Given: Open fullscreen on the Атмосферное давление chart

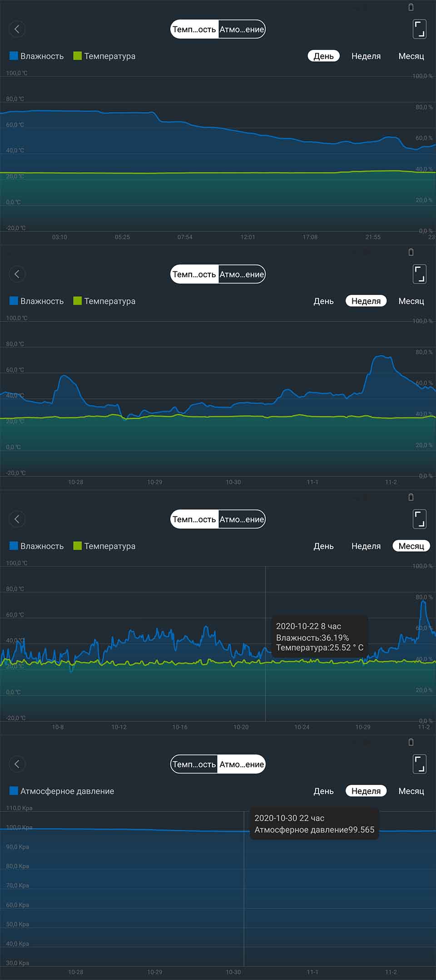Looking at the screenshot, I should pos(420,764).
